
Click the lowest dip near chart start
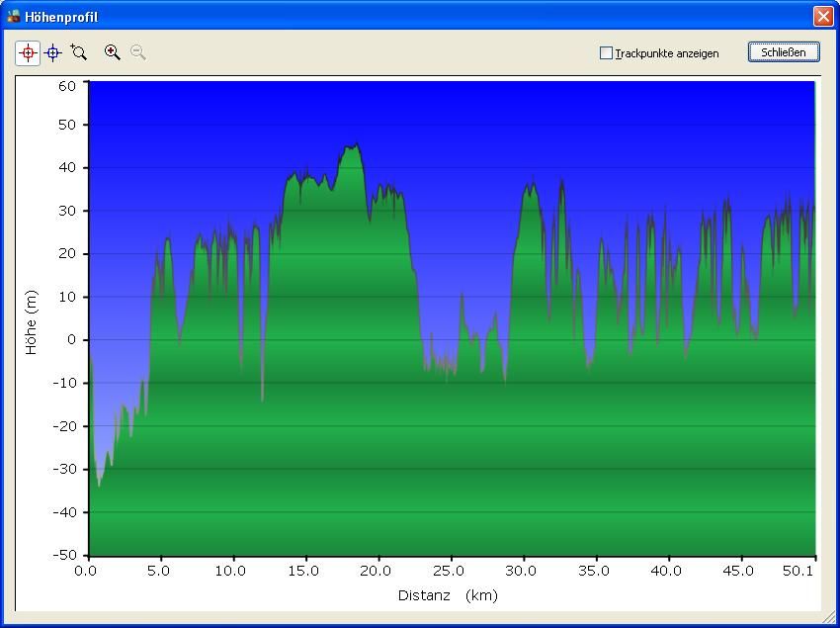click(x=99, y=485)
